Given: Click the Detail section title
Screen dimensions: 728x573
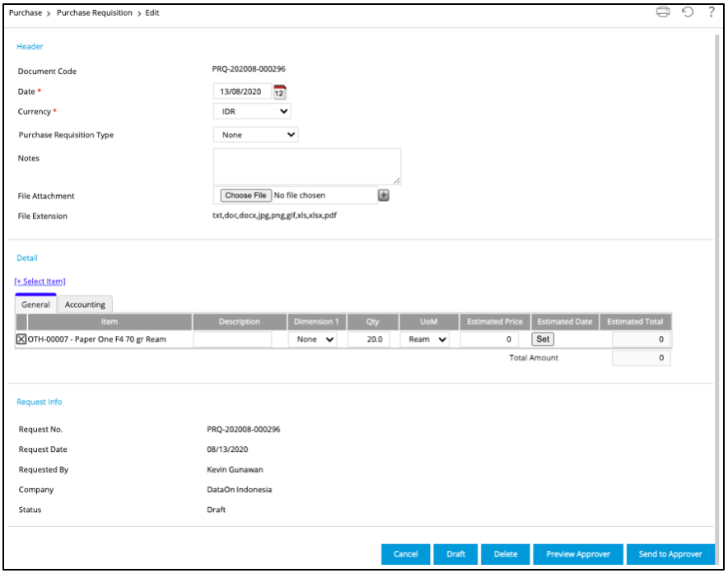Looking at the screenshot, I should (x=27, y=258).
